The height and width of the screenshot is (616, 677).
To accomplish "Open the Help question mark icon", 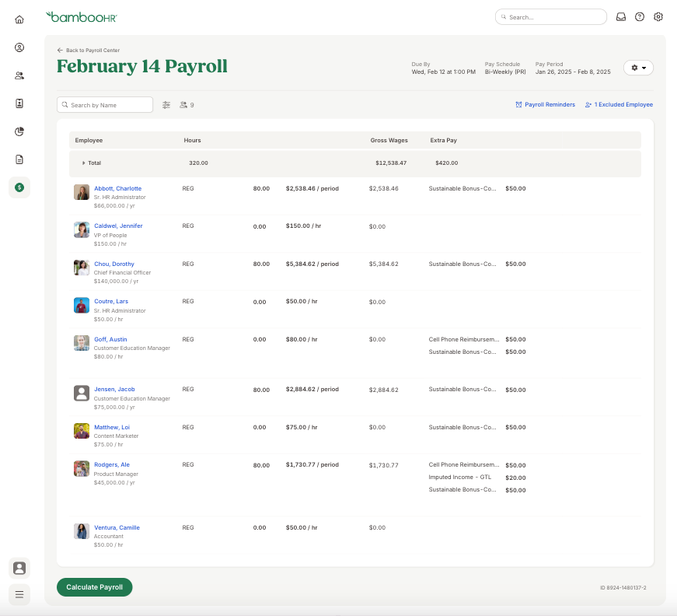I will (640, 16).
